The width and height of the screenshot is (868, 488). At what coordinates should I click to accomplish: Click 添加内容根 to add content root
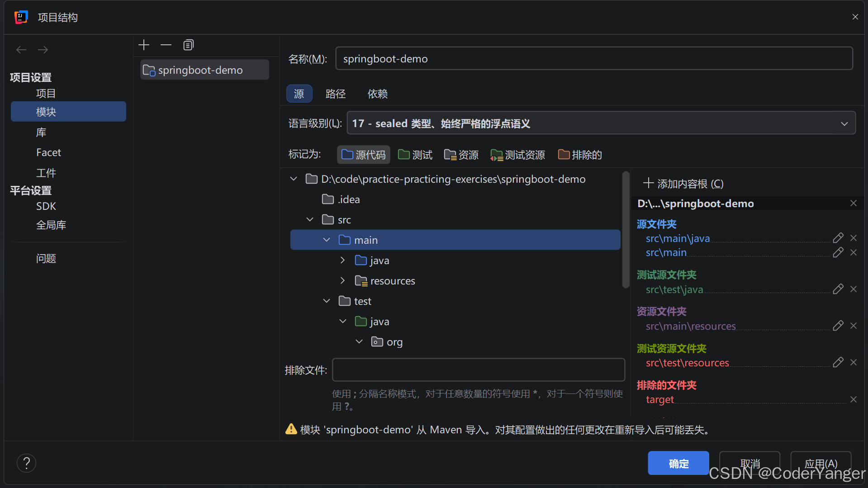(683, 184)
